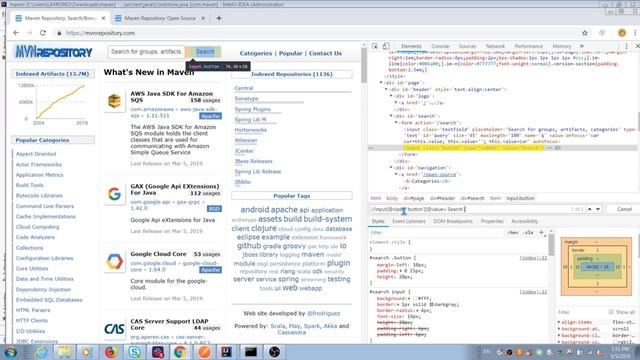Collapse the div id="page" node
Screen dimensions: 640x360
381,83
